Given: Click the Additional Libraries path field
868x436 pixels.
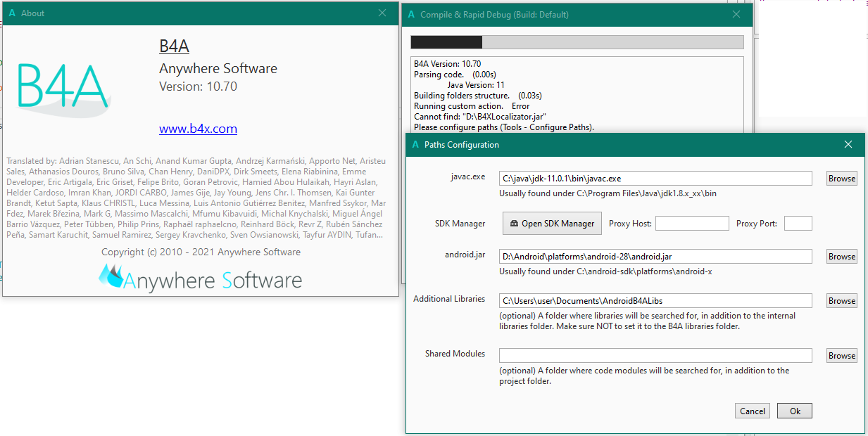Looking at the screenshot, I should click(x=655, y=301).
